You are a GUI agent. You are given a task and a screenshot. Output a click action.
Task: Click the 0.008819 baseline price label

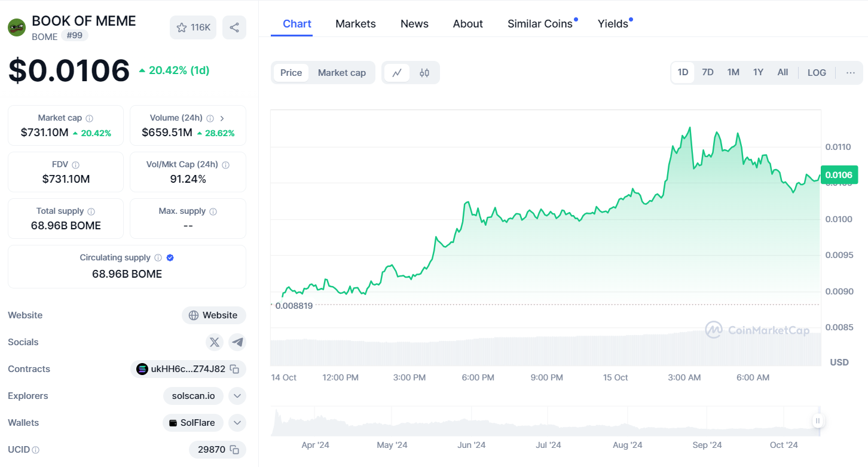[294, 305]
